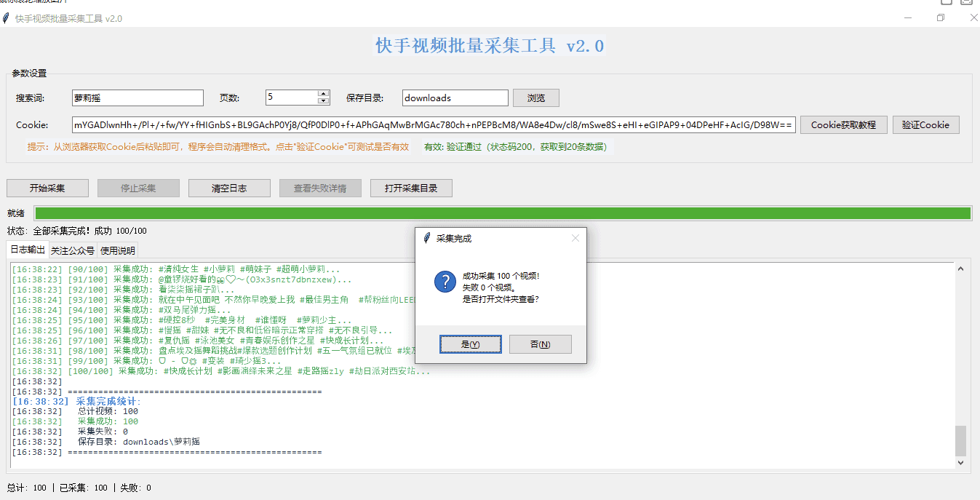The width and height of the screenshot is (980, 500).
Task: Restore the main window using the title bar button
Action: (x=941, y=18)
